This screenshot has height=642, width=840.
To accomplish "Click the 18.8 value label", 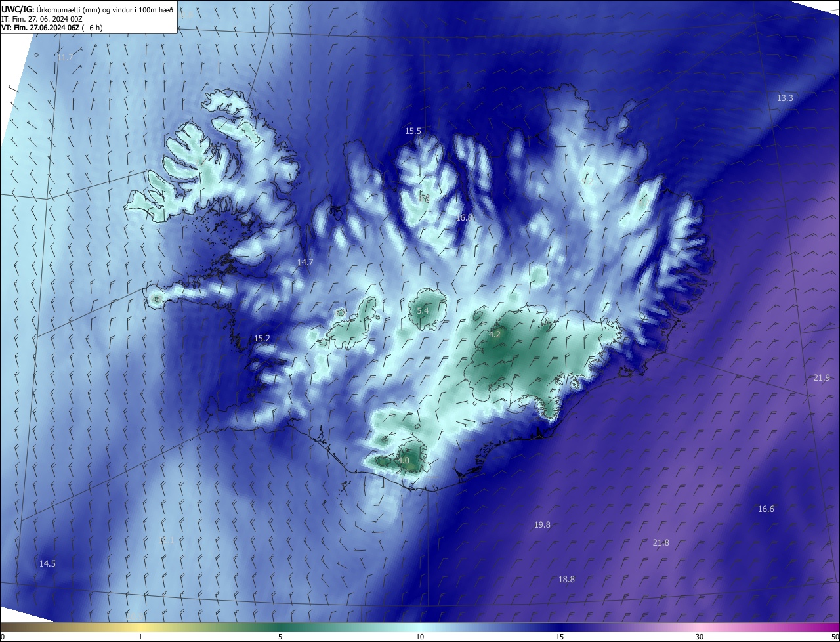I will pyautogui.click(x=566, y=579).
